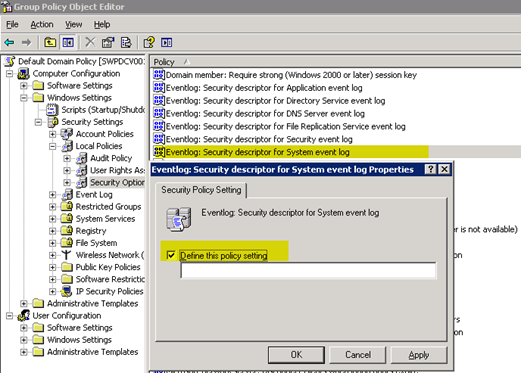Click the policy setting text input field
Screen dimensions: 521x373
308,270
